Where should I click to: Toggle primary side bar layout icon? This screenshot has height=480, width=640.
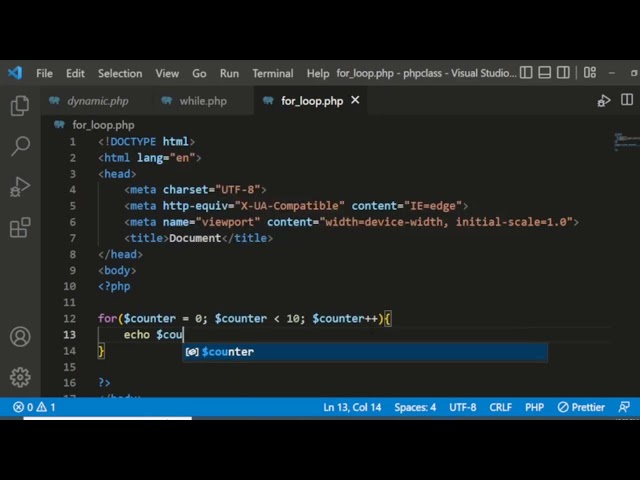point(526,73)
